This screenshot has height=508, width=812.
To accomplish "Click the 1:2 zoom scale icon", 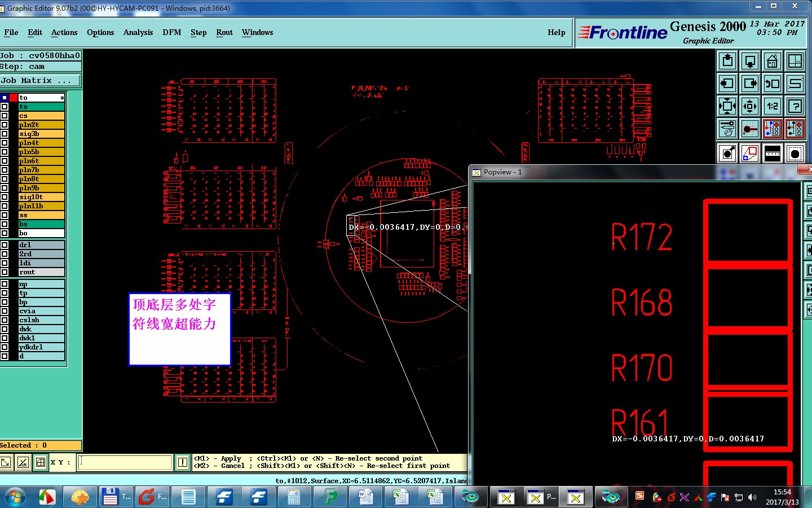I will tap(773, 106).
